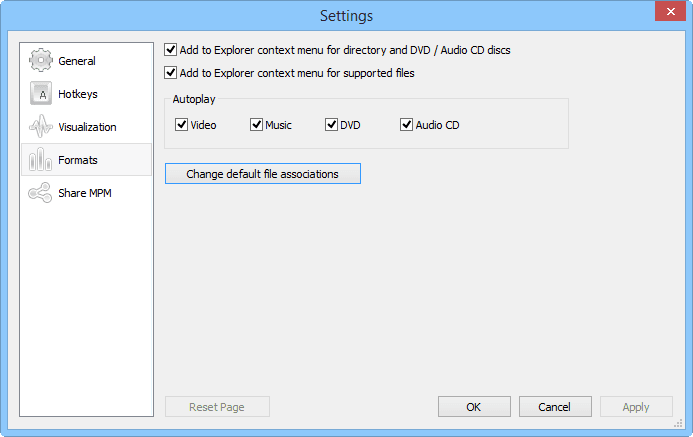The width and height of the screenshot is (693, 437).
Task: Disable Video autoplay checkbox
Action: [182, 125]
